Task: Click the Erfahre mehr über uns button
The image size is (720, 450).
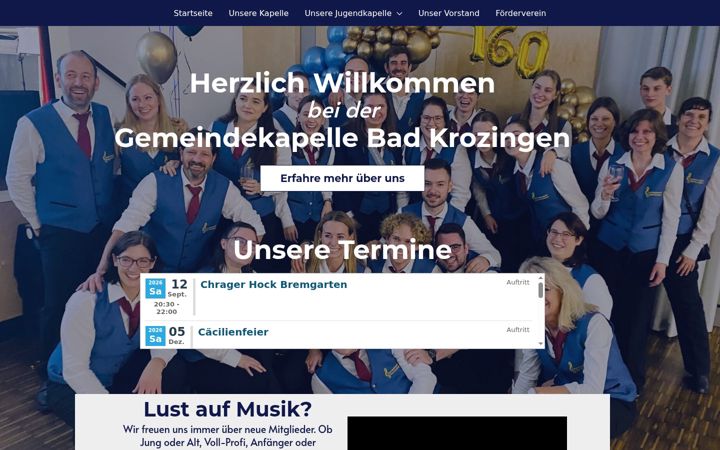Action: (343, 178)
